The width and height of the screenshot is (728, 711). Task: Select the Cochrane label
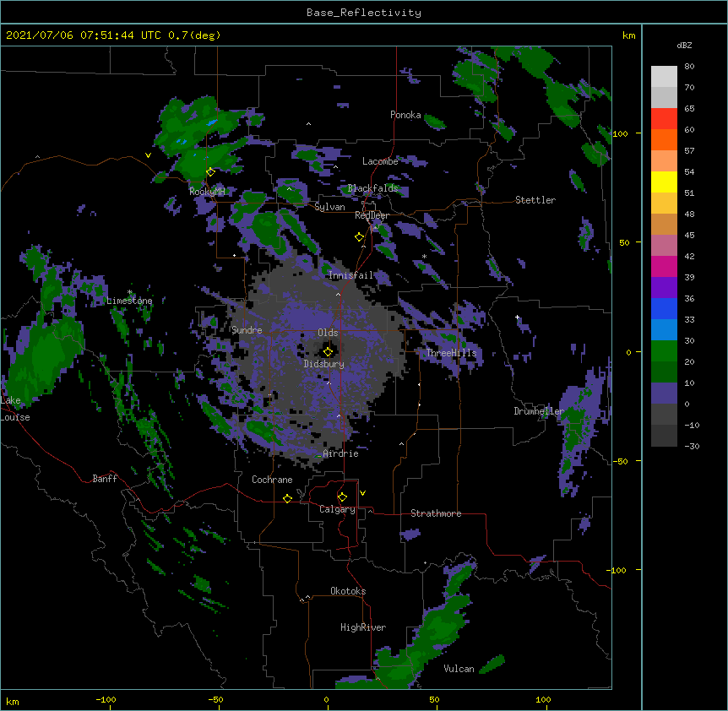(272, 480)
